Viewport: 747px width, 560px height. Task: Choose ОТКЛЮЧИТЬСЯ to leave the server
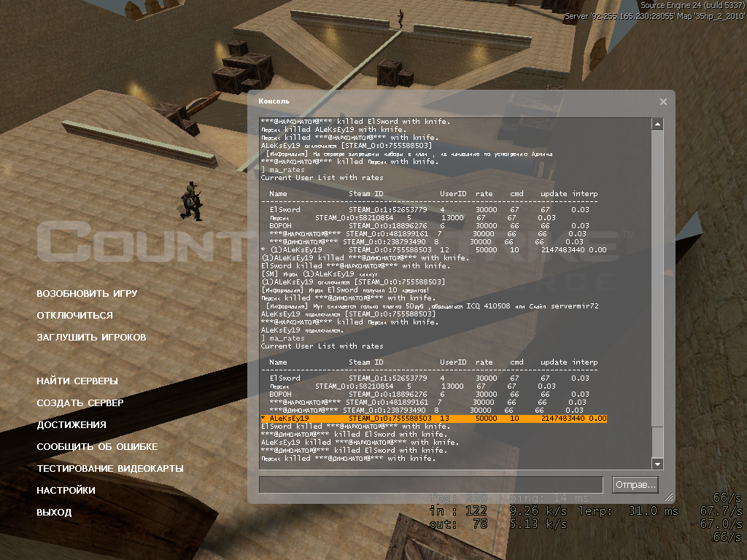tap(75, 315)
